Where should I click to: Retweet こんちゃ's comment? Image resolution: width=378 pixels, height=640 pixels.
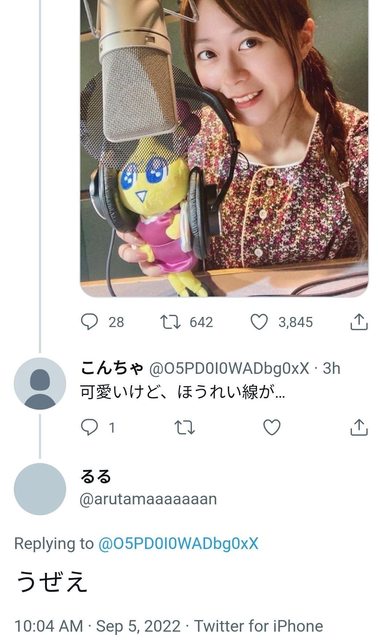coord(185,427)
